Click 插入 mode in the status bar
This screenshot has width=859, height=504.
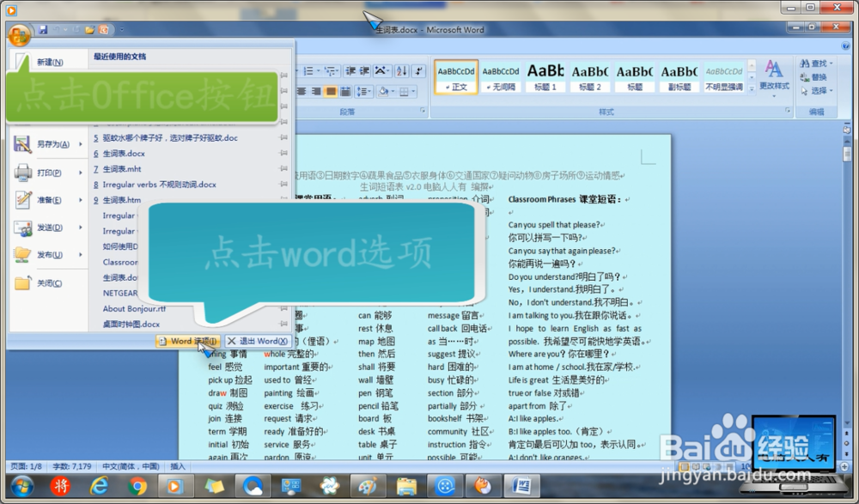pos(178,467)
